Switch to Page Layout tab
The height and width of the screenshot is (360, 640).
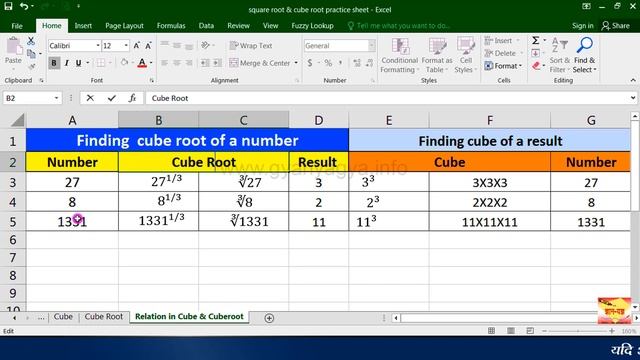pyautogui.click(x=124, y=26)
